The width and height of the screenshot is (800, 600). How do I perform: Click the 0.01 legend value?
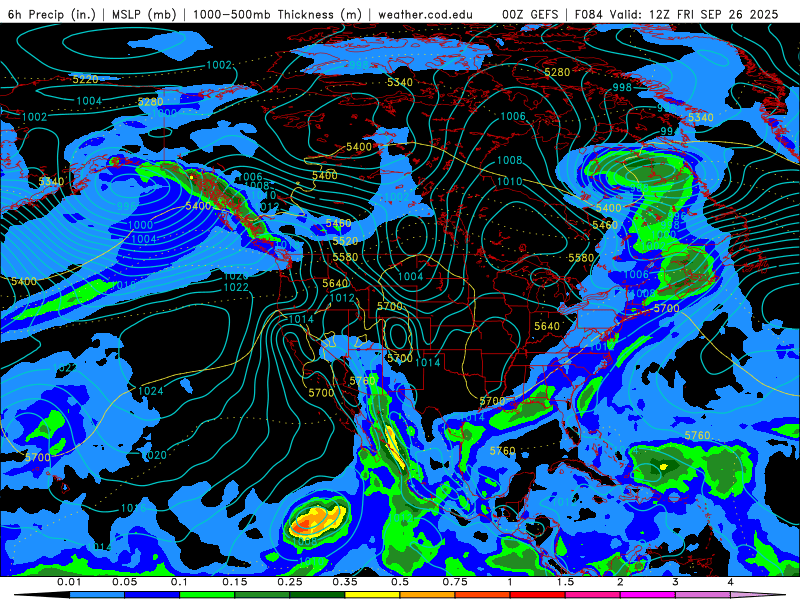point(69,582)
